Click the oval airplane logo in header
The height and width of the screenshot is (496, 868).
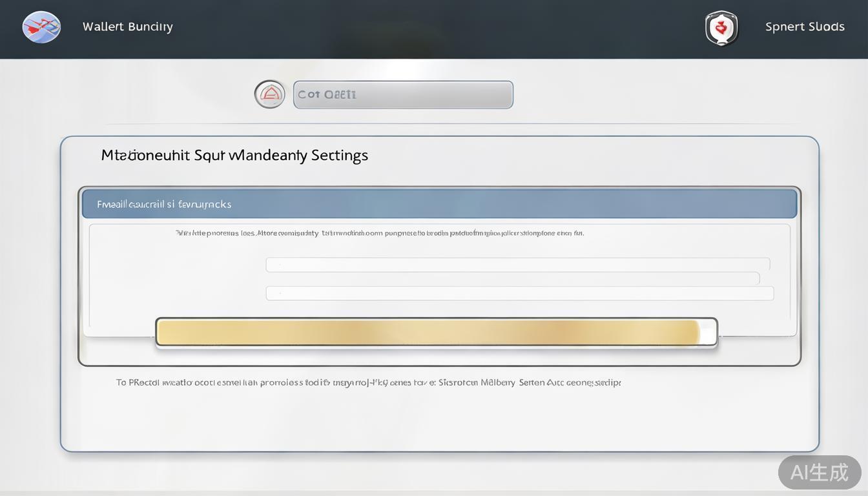tap(41, 27)
